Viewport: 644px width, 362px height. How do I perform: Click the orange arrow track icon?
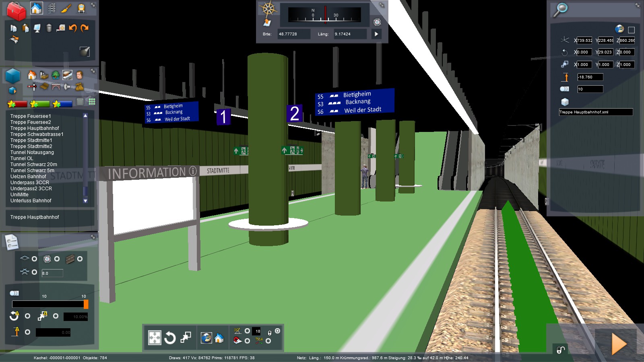coord(14,39)
